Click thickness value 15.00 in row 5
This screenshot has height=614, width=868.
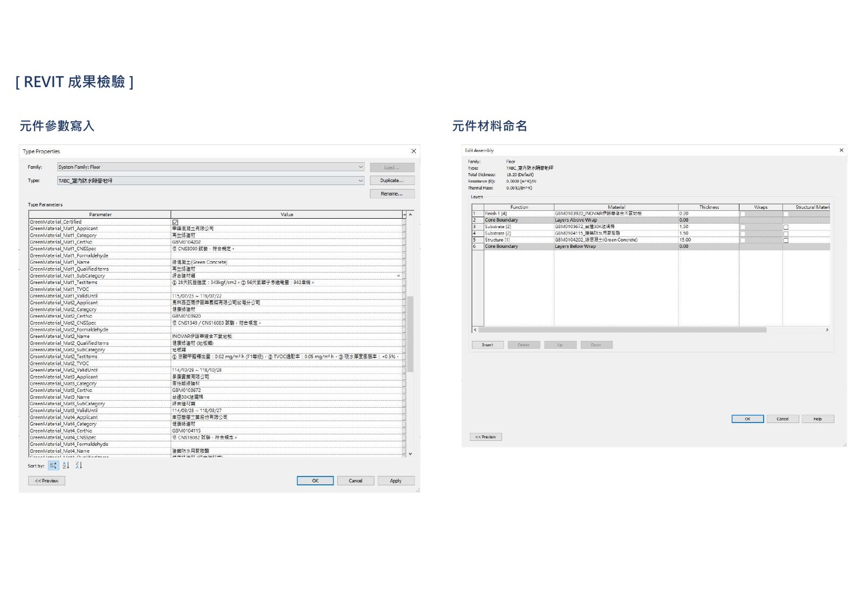coord(709,240)
